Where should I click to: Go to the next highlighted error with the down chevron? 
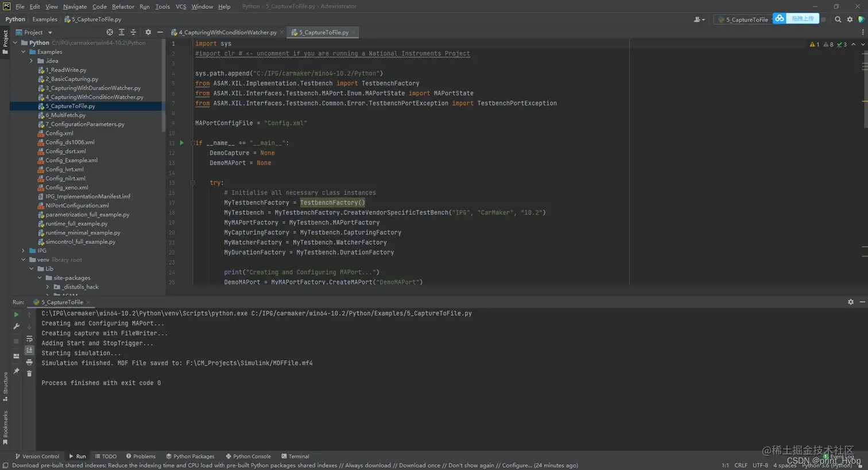pos(862,44)
